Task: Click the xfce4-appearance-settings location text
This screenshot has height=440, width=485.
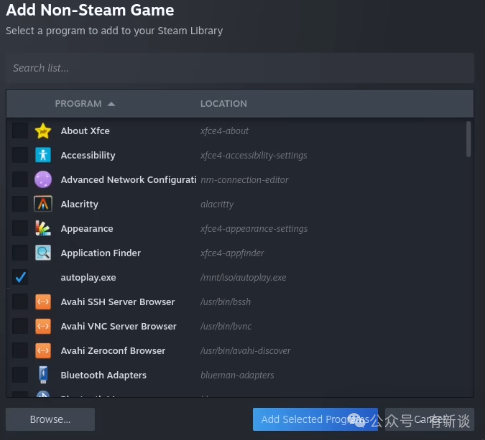Action: coord(254,229)
